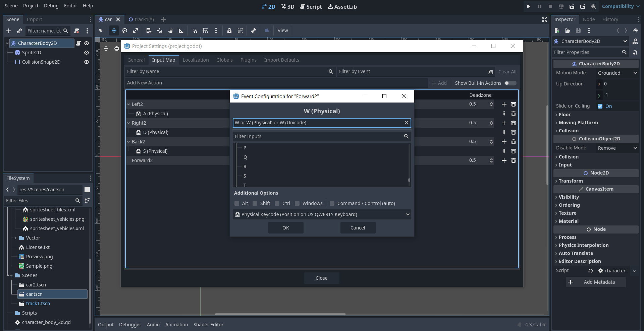Toggle distraction-free mode expand icon
644x331 pixels.
click(545, 19)
